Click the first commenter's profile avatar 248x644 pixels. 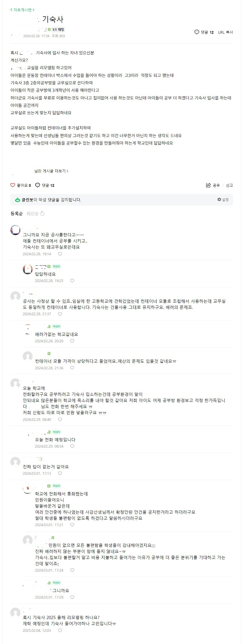pyautogui.click(x=15, y=230)
